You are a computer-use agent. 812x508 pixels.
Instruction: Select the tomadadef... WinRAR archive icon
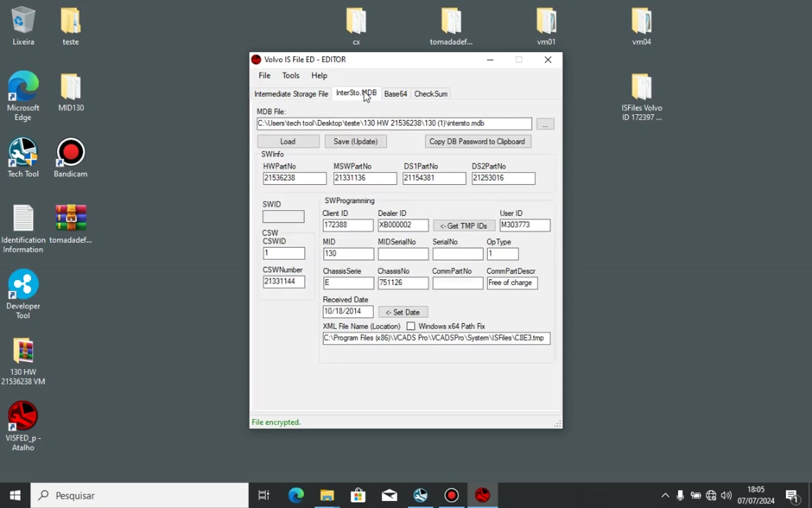click(70, 224)
